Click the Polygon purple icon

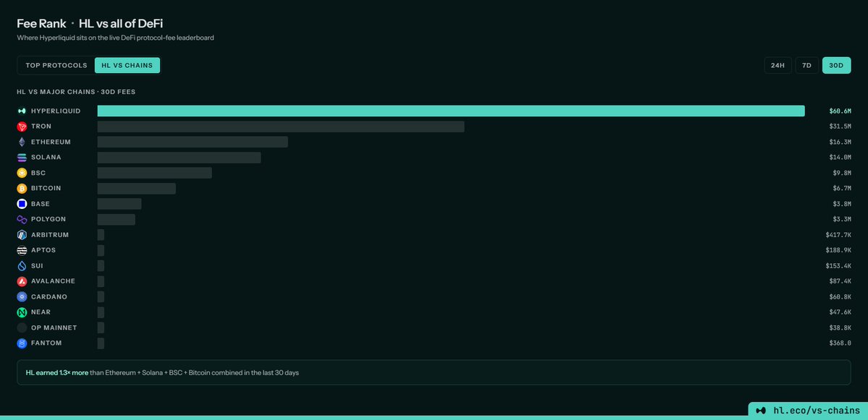(x=22, y=219)
